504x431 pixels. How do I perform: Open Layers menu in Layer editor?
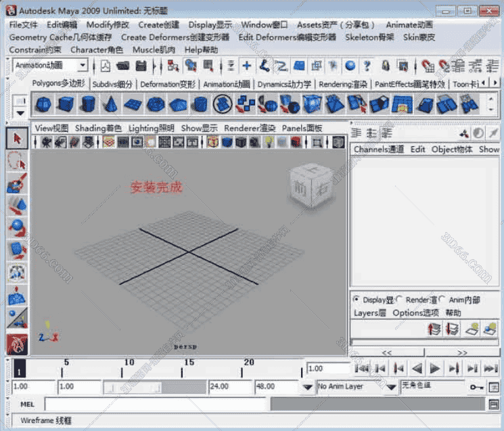369,313
